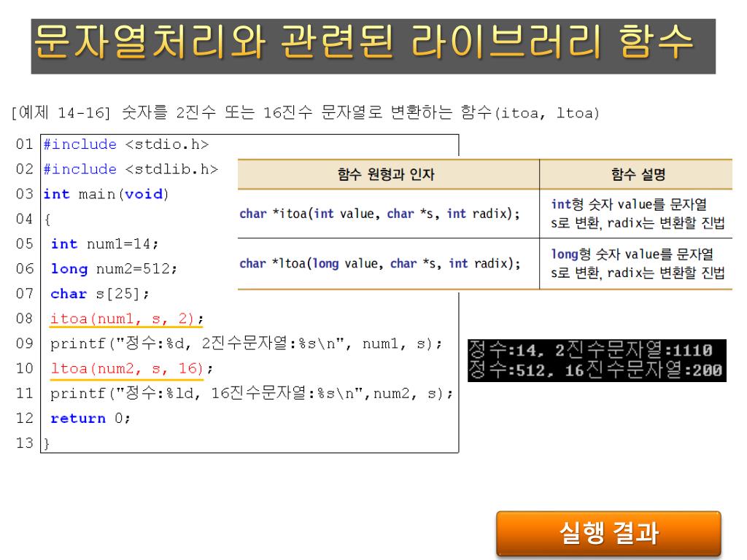Click line number 13
The image size is (747, 560).
coord(24,443)
